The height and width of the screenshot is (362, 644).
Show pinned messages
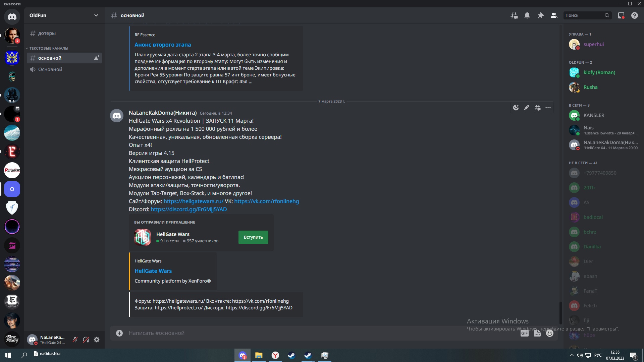tap(541, 15)
